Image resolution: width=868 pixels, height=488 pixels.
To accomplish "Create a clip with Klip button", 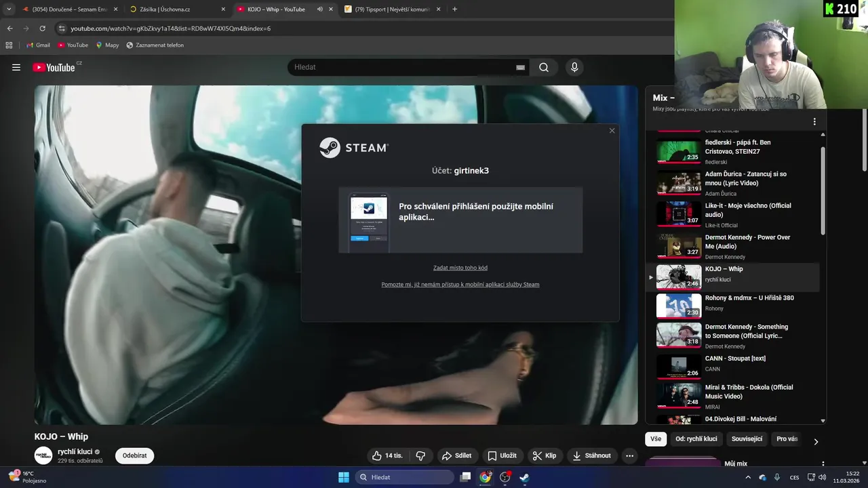I will tap(545, 455).
